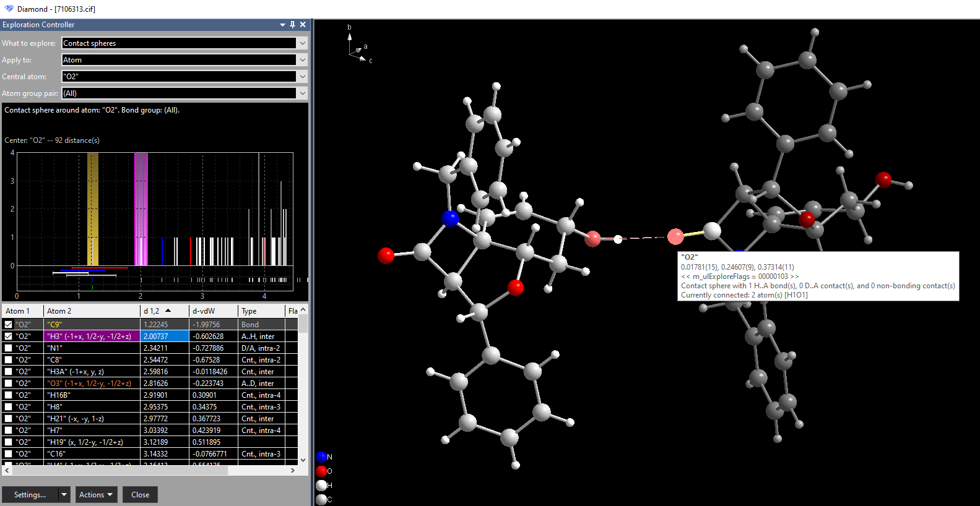980x506 pixels.
Task: Open the Atom group pair dropdown
Action: [x=302, y=93]
